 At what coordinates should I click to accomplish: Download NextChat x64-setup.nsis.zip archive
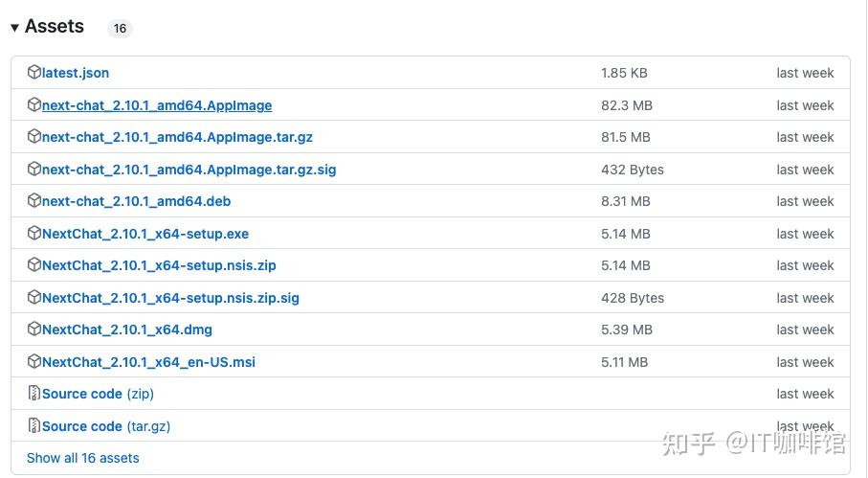coord(159,265)
